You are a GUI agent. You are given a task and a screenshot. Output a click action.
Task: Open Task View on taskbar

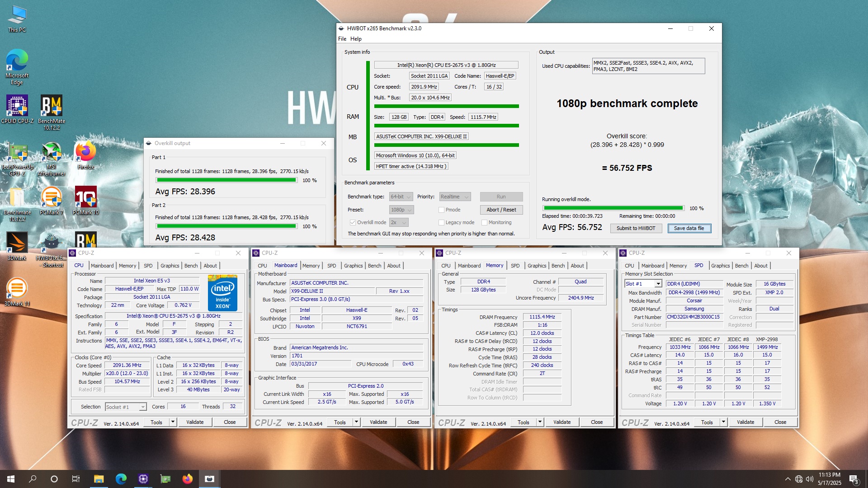[x=76, y=479]
